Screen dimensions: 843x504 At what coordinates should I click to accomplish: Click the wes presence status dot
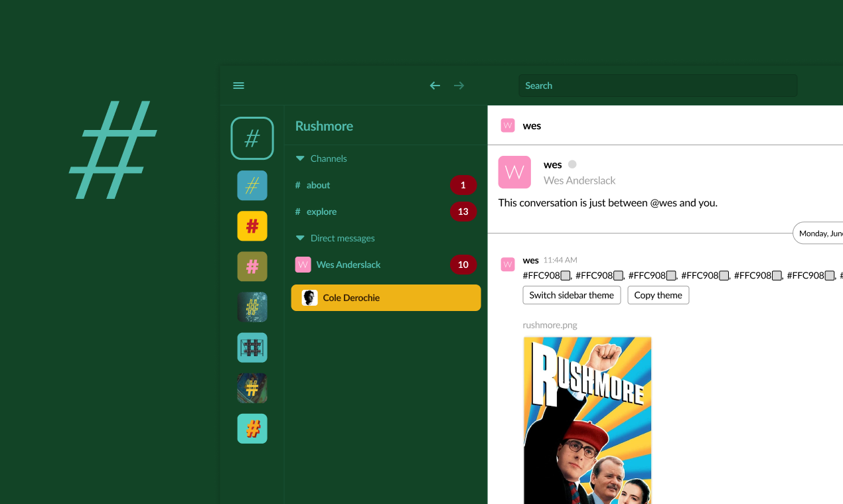(x=572, y=164)
